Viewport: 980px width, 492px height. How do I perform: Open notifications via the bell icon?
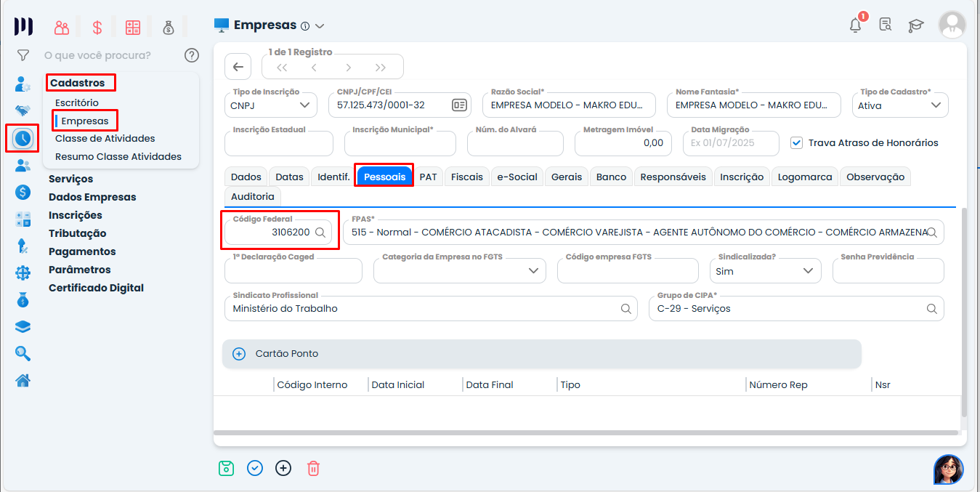[x=855, y=24]
